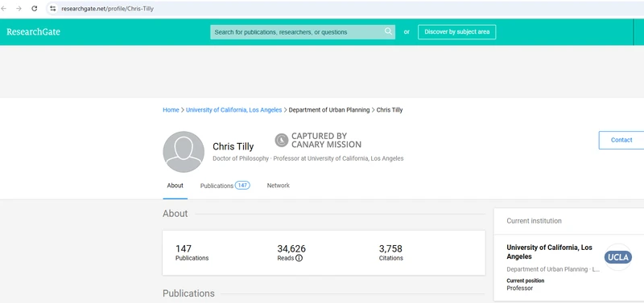Click Discover by subject area button
Screen dimensions: 644x303
pyautogui.click(x=456, y=32)
